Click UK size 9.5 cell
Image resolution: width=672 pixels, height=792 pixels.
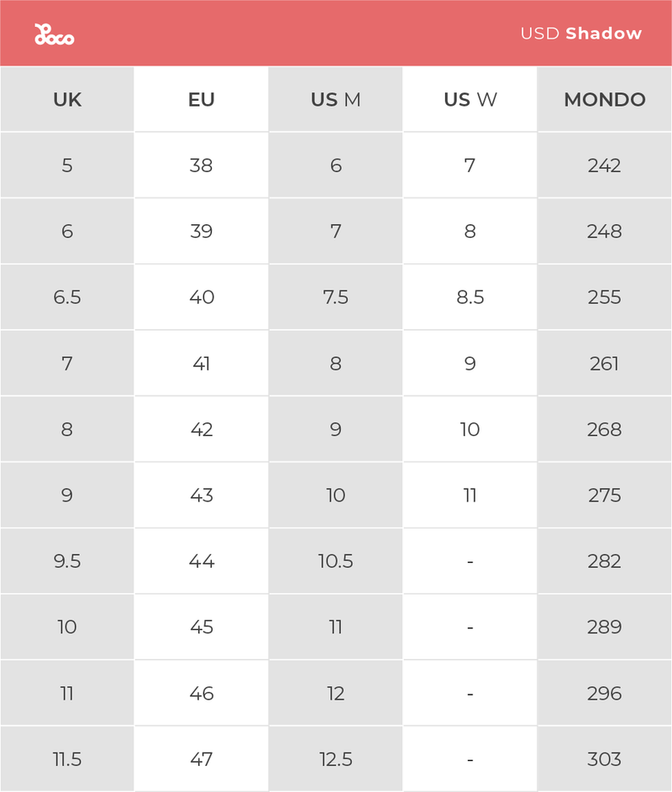click(67, 561)
